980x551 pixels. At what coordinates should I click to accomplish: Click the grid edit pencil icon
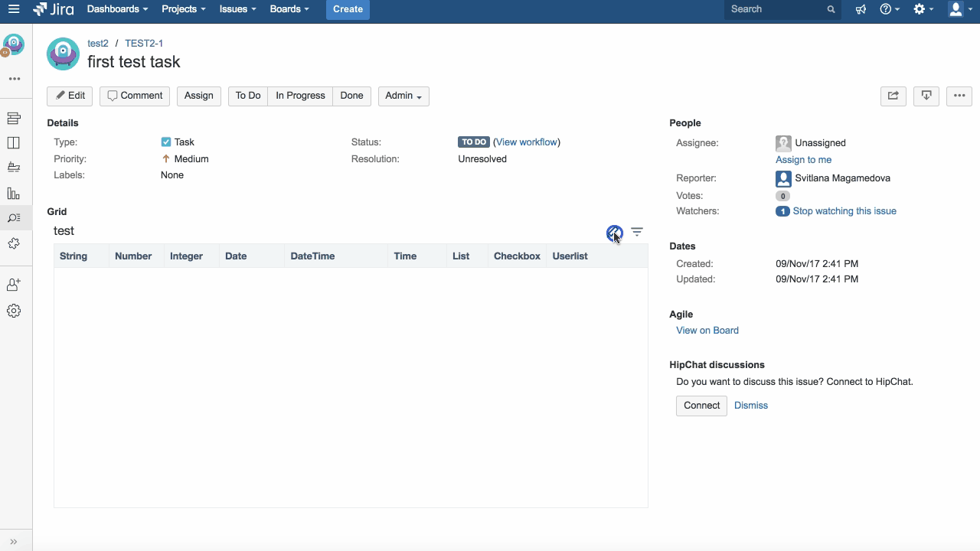614,233
